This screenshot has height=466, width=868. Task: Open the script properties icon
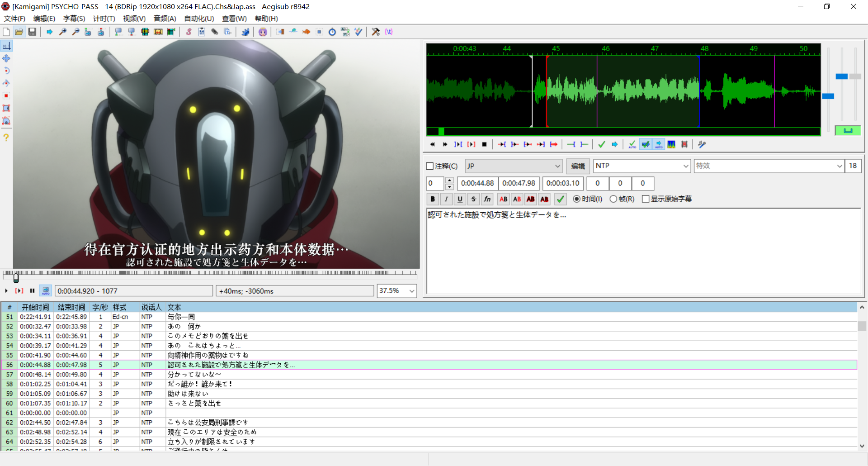(202, 32)
